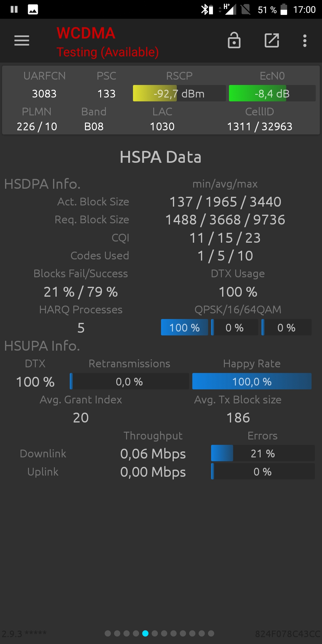This screenshot has height=644, width=322.
Task: Tap the EcN0 -8,4 dB green bar
Action: click(x=272, y=93)
